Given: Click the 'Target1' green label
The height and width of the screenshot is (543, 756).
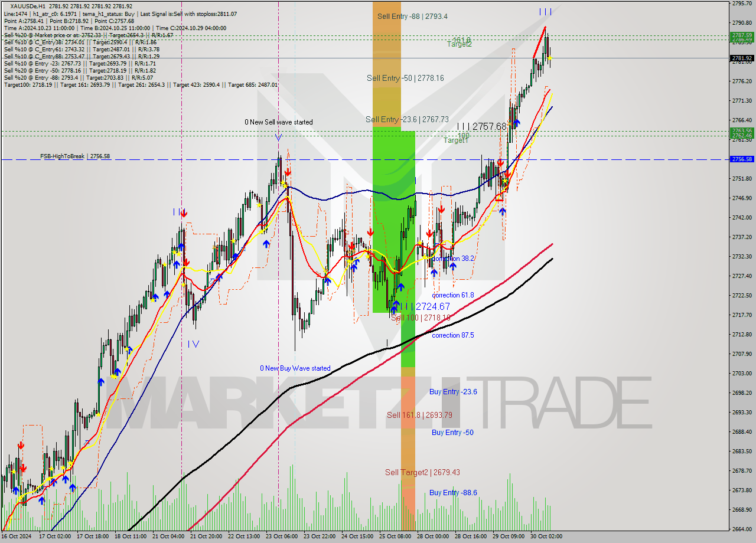Looking at the screenshot, I should (x=456, y=140).
